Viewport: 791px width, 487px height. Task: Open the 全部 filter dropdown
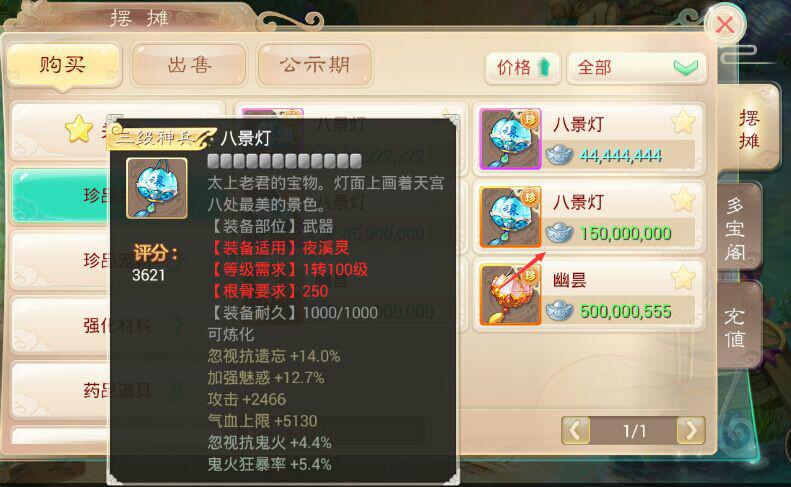637,67
